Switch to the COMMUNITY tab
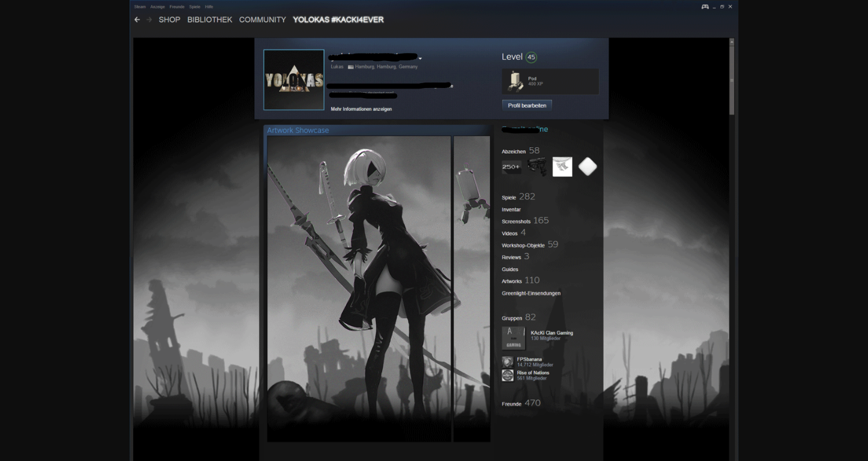868x461 pixels. tap(262, 20)
